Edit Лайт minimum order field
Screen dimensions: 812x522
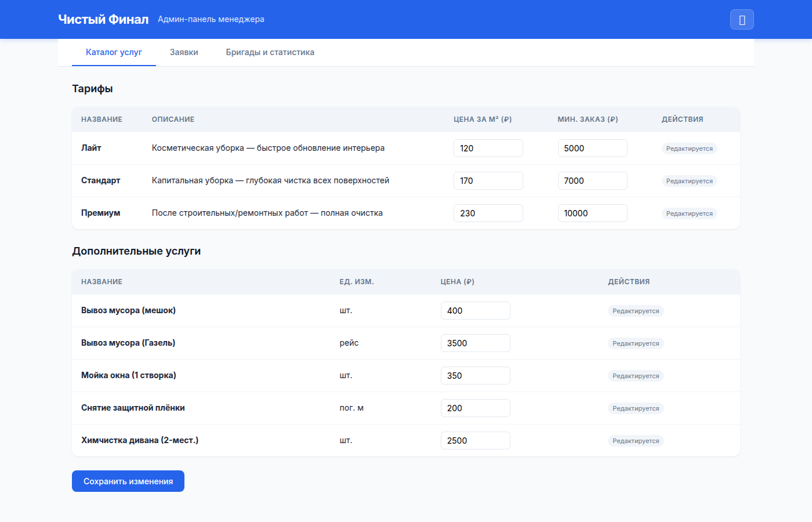pos(592,148)
